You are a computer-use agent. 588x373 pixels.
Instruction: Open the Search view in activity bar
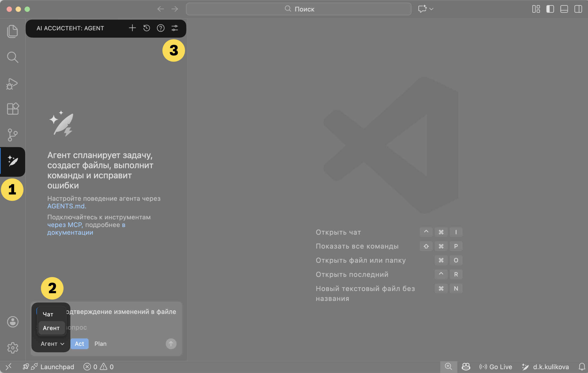[x=12, y=57]
